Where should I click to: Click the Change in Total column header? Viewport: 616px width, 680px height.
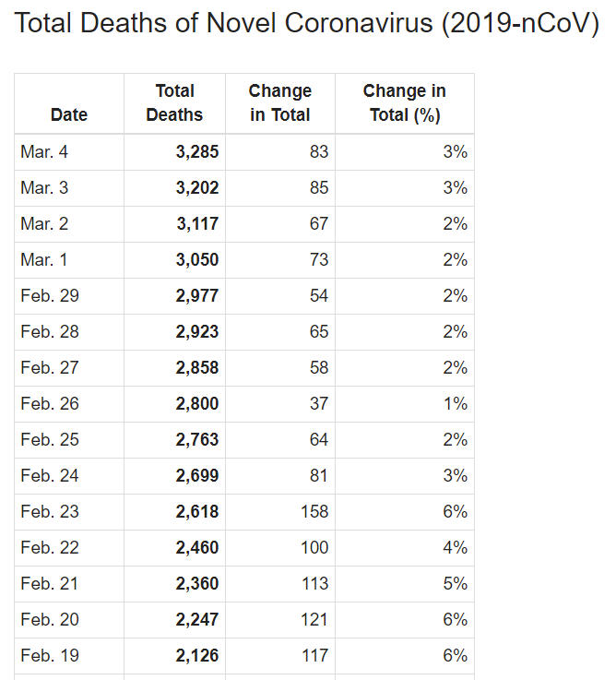point(279,103)
